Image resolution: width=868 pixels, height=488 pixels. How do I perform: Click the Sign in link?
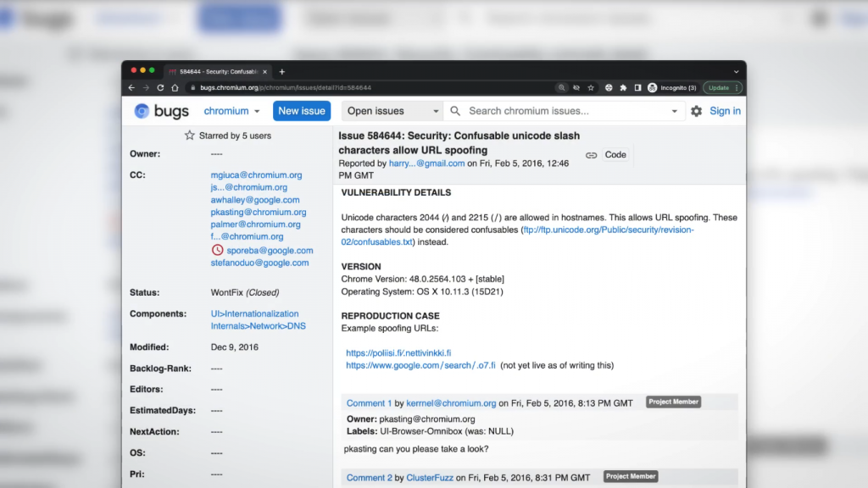click(x=726, y=111)
